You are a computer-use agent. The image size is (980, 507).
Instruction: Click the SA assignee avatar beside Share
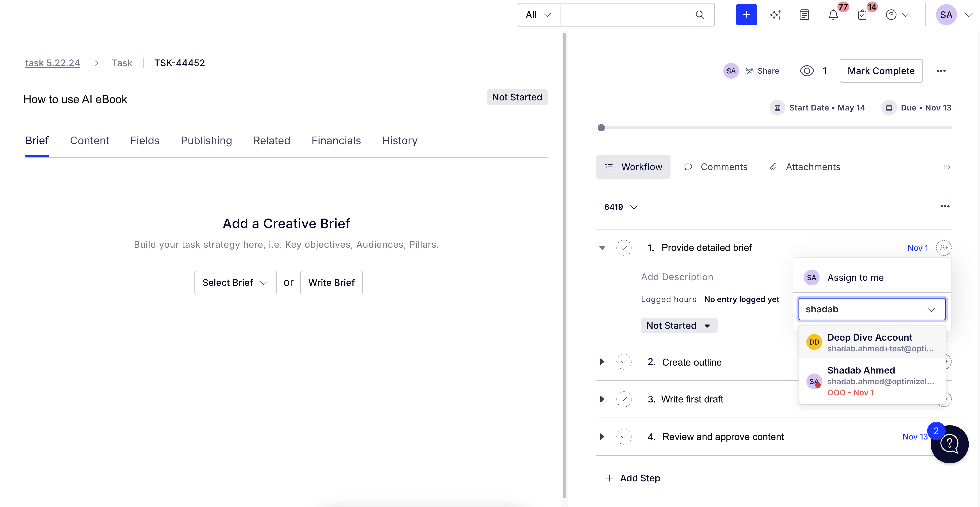(x=731, y=71)
